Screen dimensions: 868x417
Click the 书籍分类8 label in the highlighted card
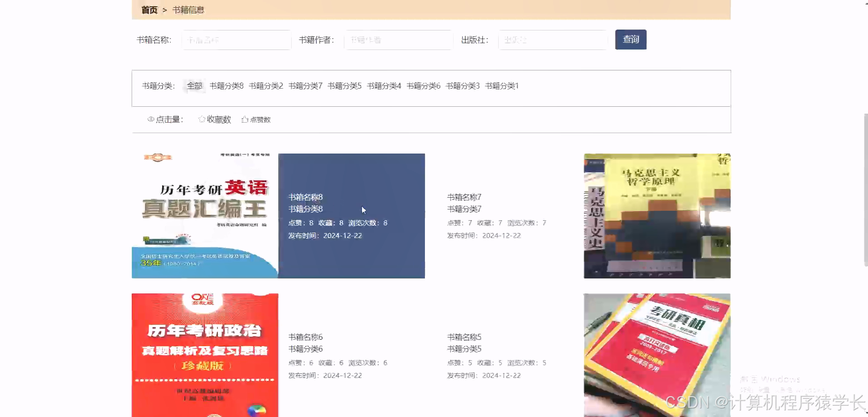[x=306, y=209]
